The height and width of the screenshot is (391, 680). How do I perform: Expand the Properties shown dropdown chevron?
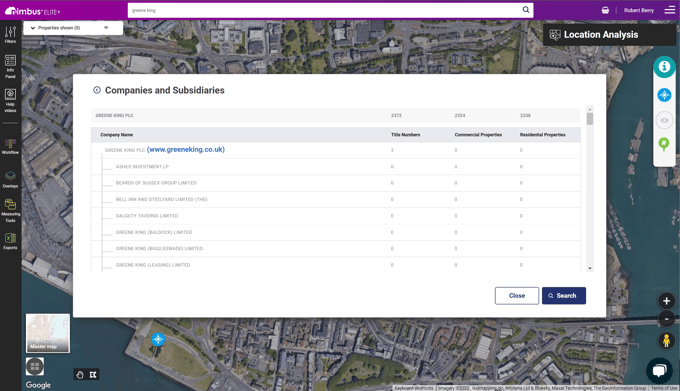tap(33, 28)
